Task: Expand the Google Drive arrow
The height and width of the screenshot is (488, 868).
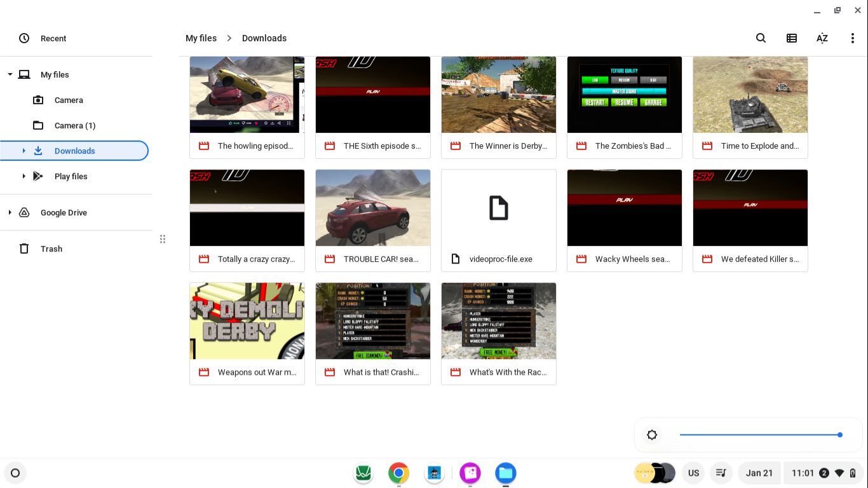Action: pyautogui.click(x=10, y=212)
